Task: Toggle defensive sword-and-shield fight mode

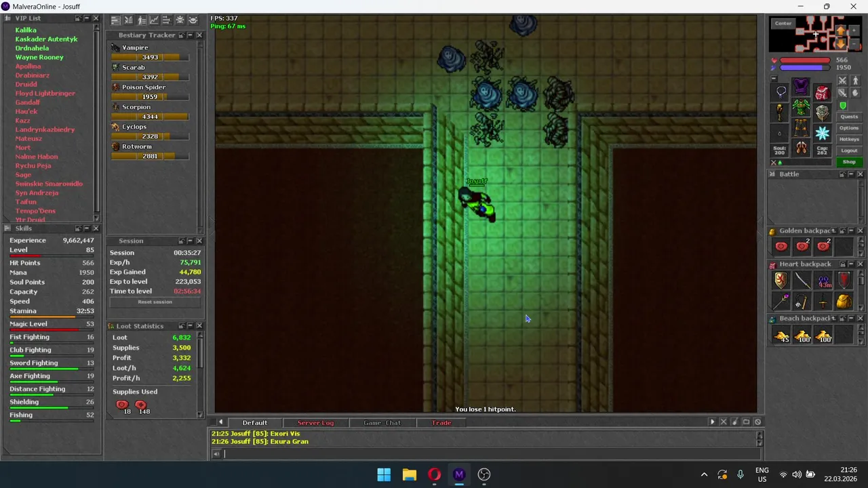Action: click(842, 93)
